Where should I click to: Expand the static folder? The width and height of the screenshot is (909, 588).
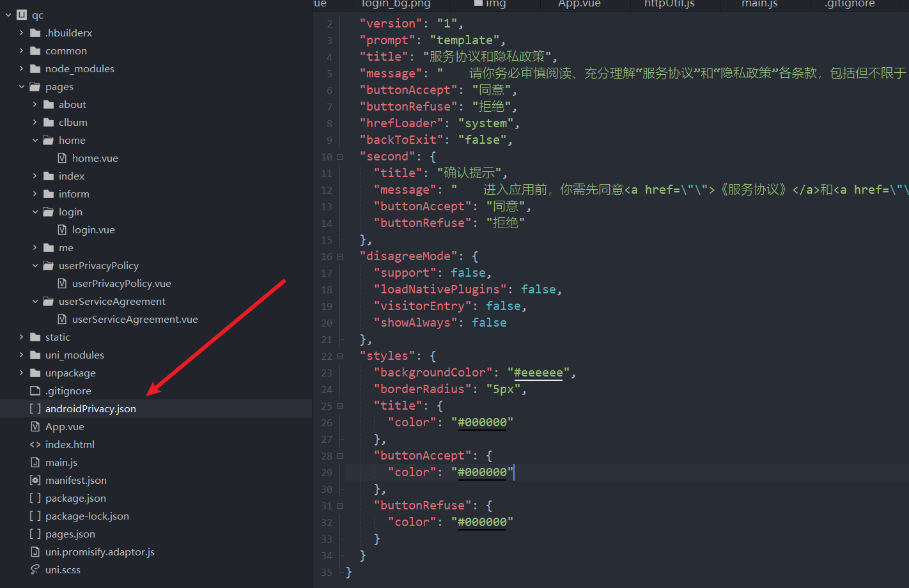pyautogui.click(x=21, y=337)
